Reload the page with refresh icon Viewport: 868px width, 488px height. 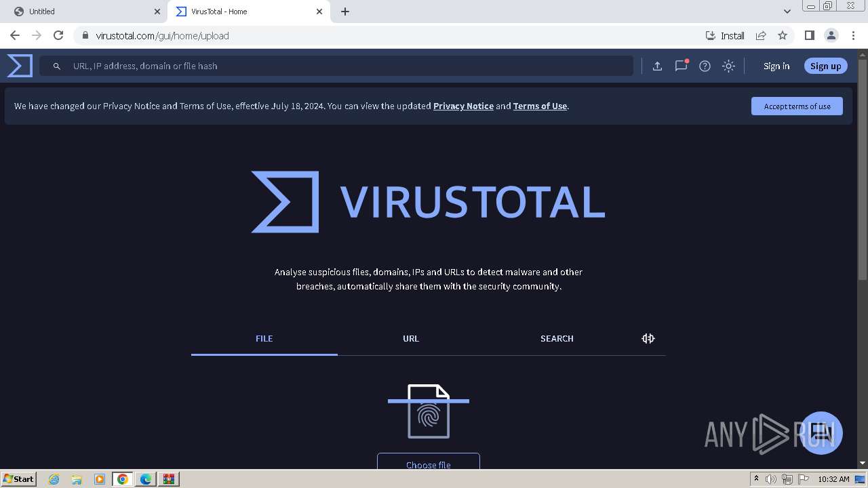click(x=58, y=35)
